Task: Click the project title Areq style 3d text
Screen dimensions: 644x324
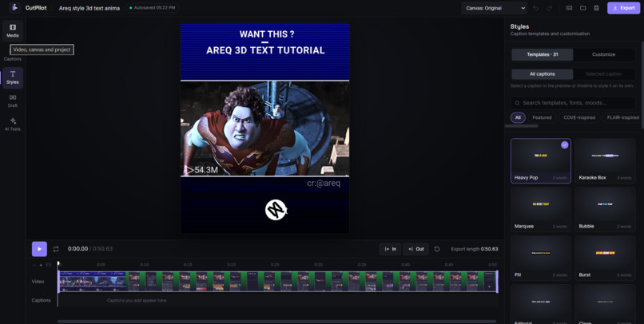Action: point(89,8)
